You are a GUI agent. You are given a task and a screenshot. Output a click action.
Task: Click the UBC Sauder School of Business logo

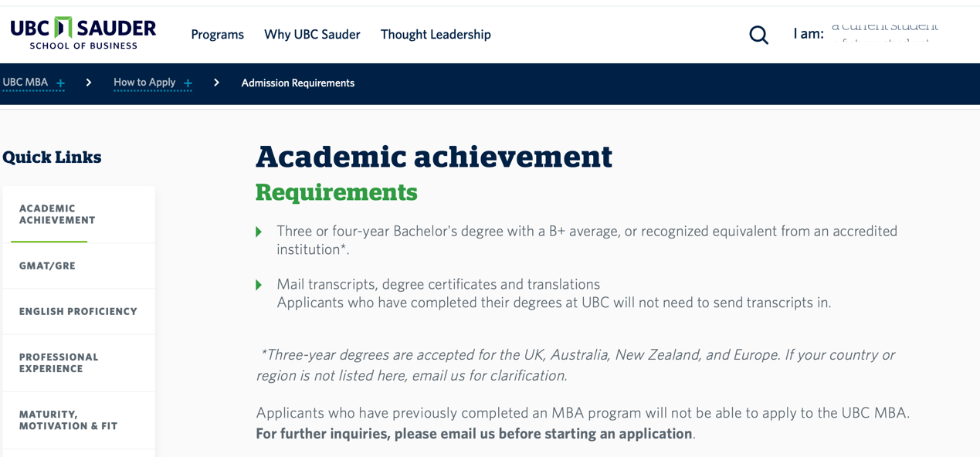[x=83, y=33]
